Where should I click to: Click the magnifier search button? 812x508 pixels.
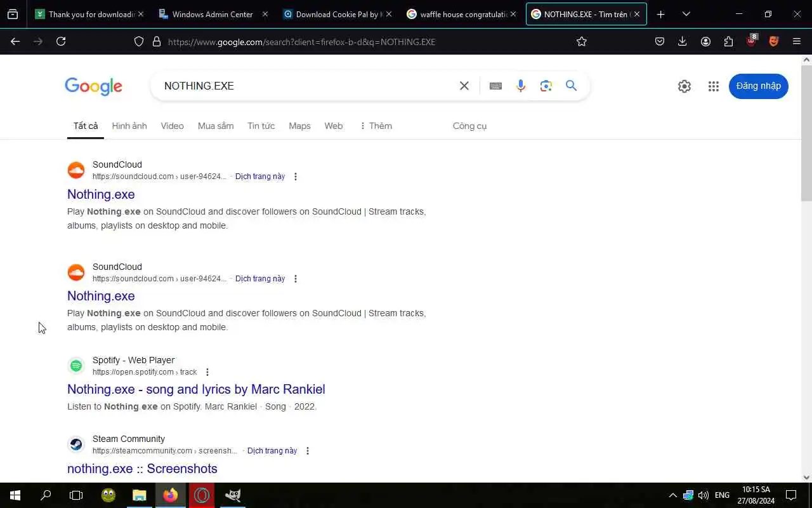pos(571,86)
